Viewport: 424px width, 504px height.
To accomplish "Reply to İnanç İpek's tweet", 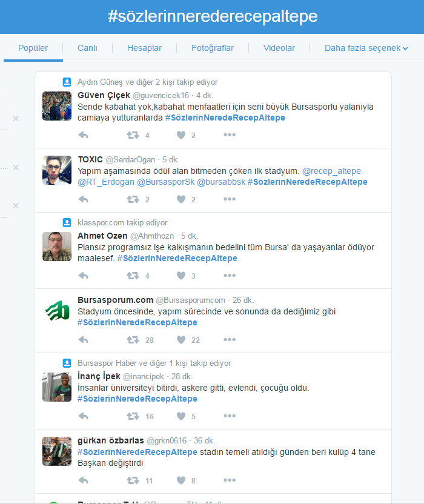I will click(83, 416).
